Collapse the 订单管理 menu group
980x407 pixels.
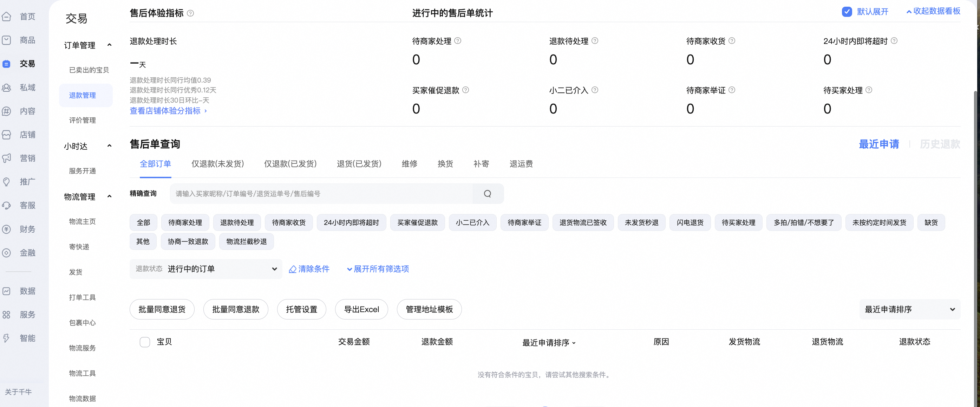[x=110, y=45]
